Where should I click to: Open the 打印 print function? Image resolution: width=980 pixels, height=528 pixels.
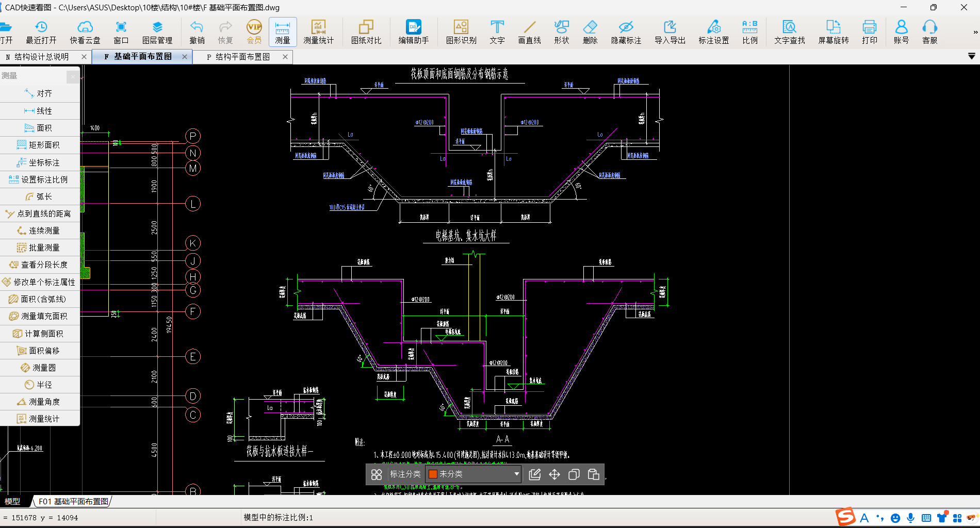[869, 32]
